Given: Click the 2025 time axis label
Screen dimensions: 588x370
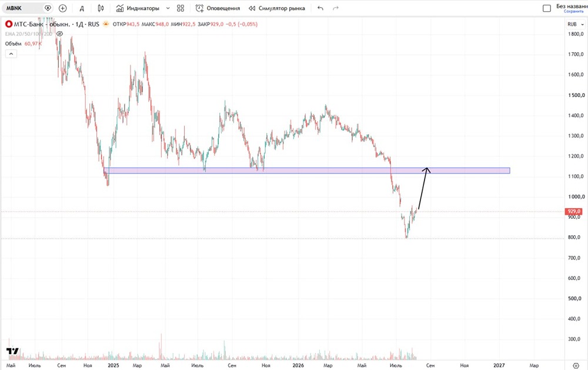Looking at the screenshot, I should 113,365.
